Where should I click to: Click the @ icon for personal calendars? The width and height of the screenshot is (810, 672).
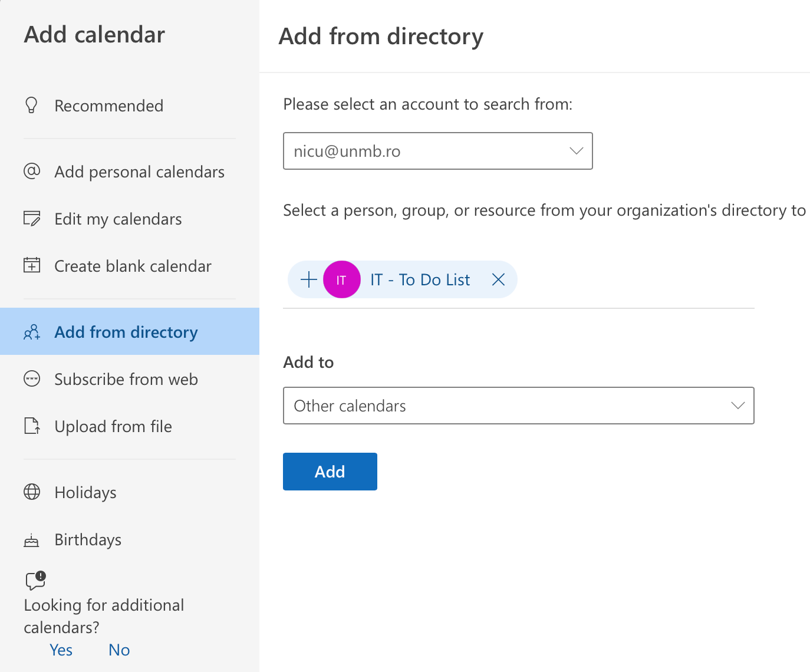[32, 172]
